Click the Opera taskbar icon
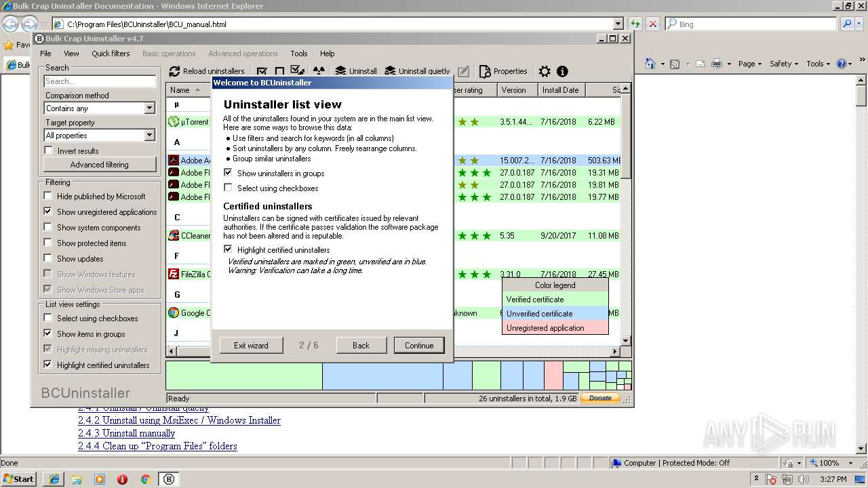868x488 pixels. tap(123, 479)
